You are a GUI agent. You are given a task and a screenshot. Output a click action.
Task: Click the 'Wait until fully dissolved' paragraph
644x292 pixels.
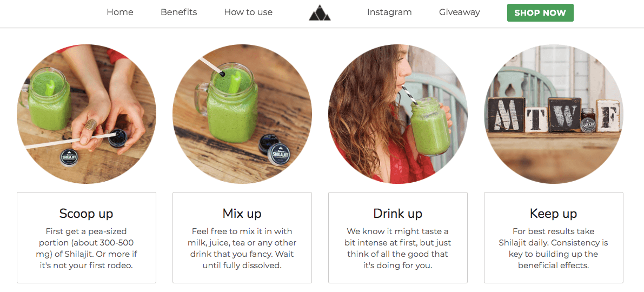click(x=242, y=248)
